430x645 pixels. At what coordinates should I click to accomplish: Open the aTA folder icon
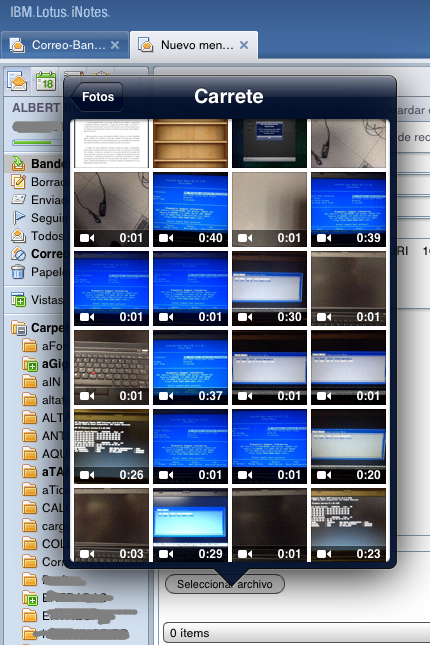point(29,471)
